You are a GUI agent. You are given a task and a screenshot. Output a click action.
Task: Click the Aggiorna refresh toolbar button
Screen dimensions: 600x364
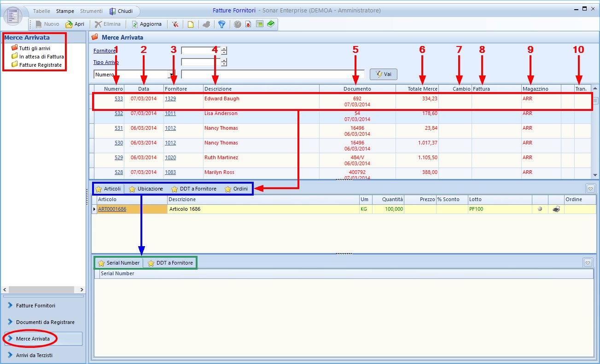click(146, 24)
